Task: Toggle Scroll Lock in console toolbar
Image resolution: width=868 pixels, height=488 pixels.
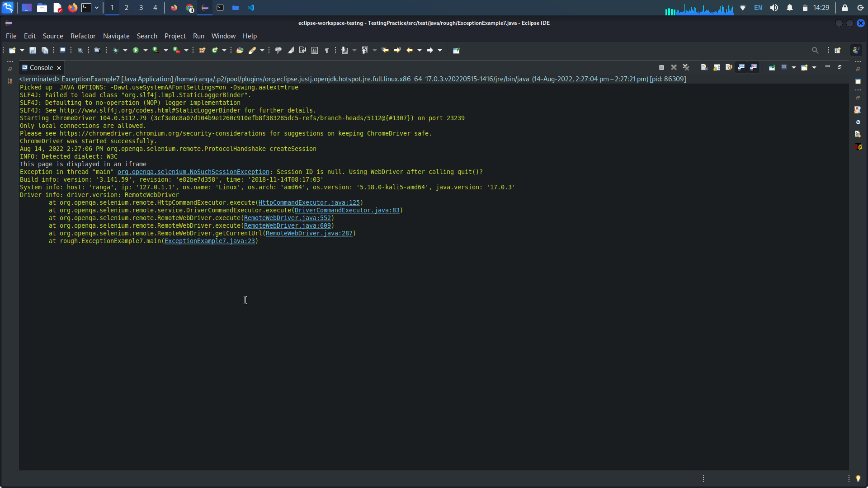Action: 717,67
